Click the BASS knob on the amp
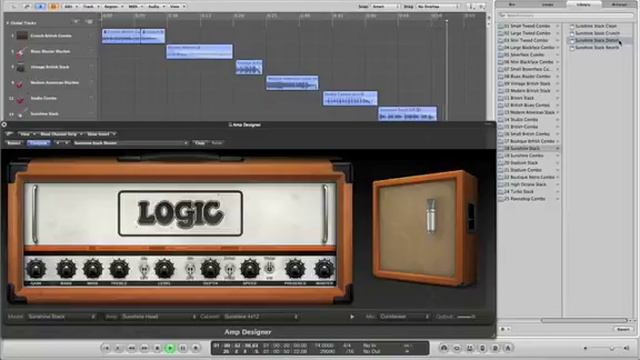 click(66, 269)
